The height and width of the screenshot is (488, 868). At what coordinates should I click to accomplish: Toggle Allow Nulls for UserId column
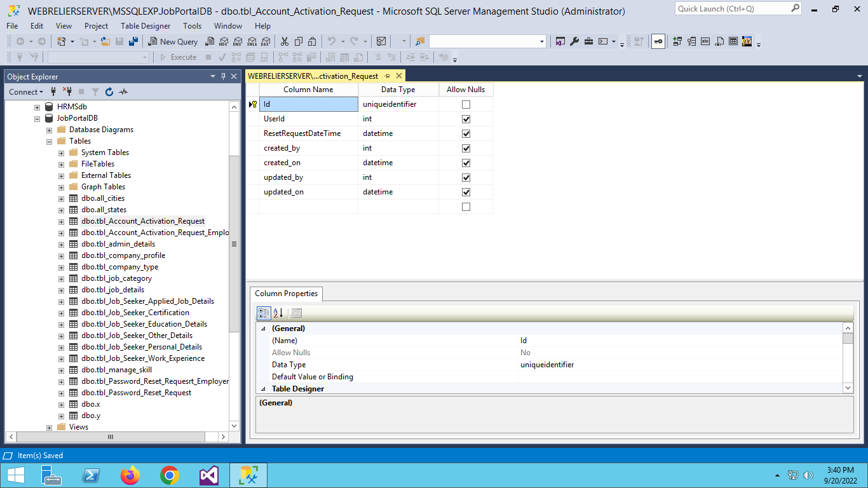[x=466, y=119]
